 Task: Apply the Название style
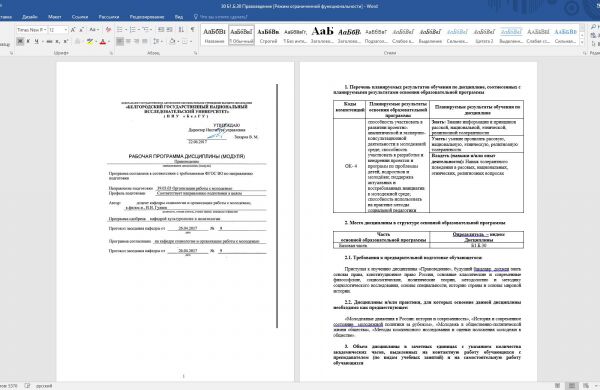click(214, 35)
